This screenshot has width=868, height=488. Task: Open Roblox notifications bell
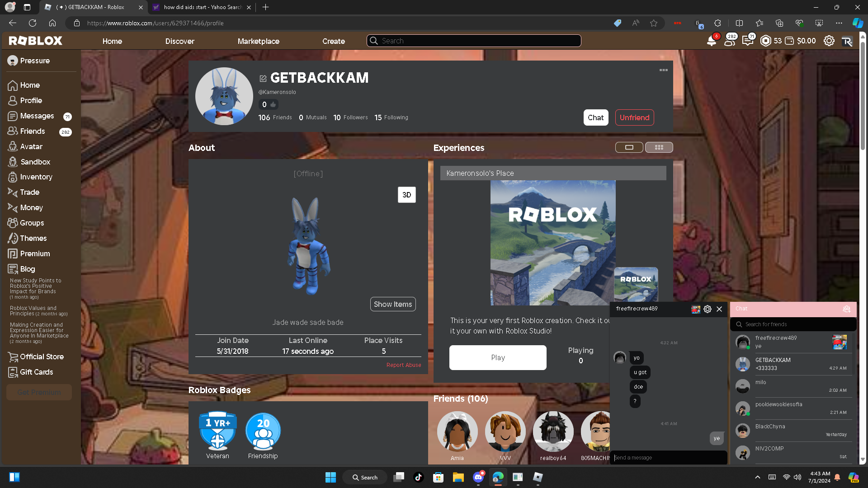click(x=712, y=41)
